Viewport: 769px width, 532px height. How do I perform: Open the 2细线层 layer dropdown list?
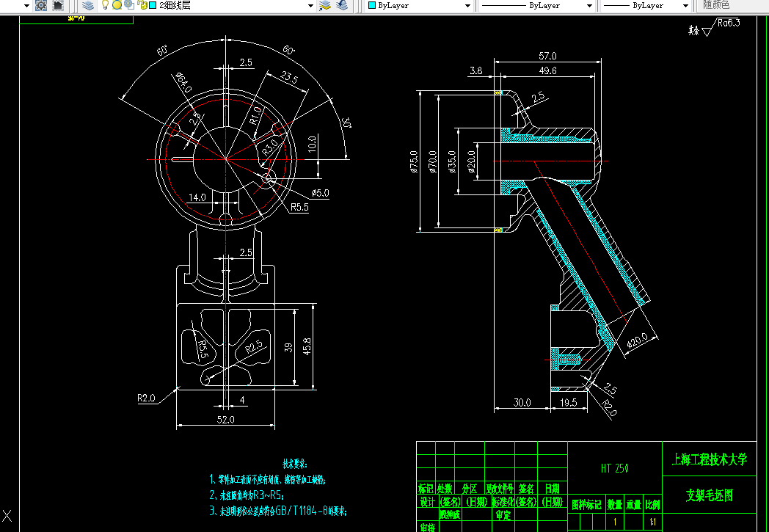pyautogui.click(x=310, y=6)
